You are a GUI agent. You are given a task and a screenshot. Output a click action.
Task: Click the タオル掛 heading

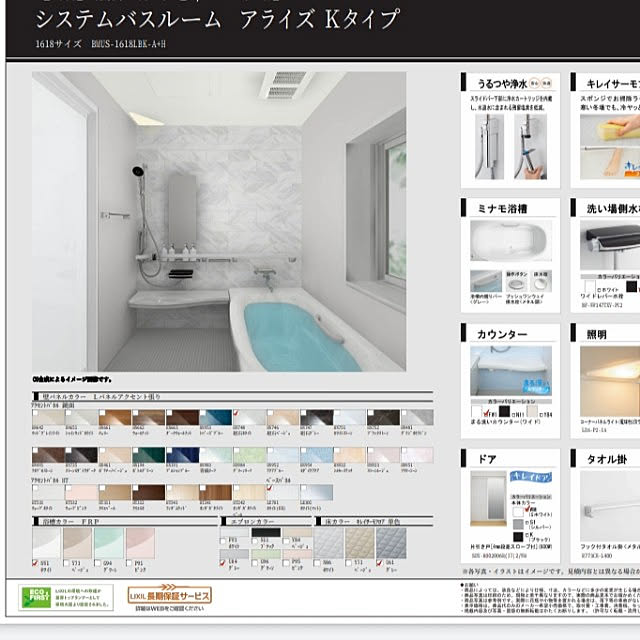[607, 459]
